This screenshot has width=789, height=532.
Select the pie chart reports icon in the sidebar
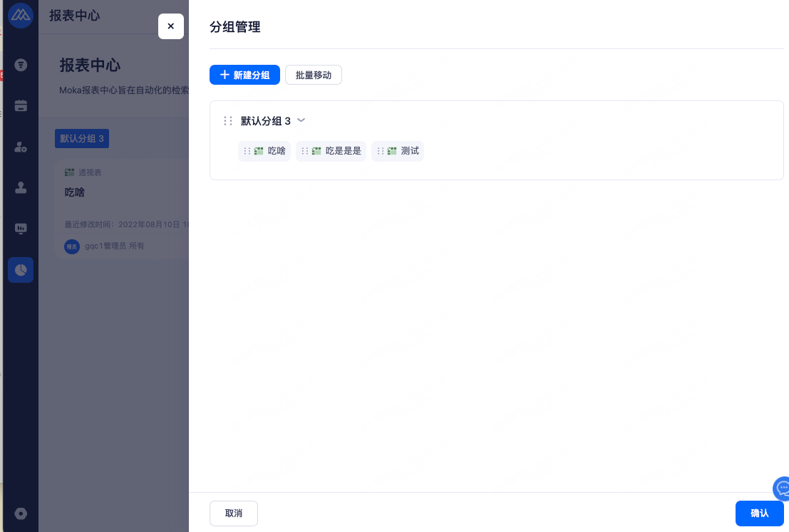(21, 270)
